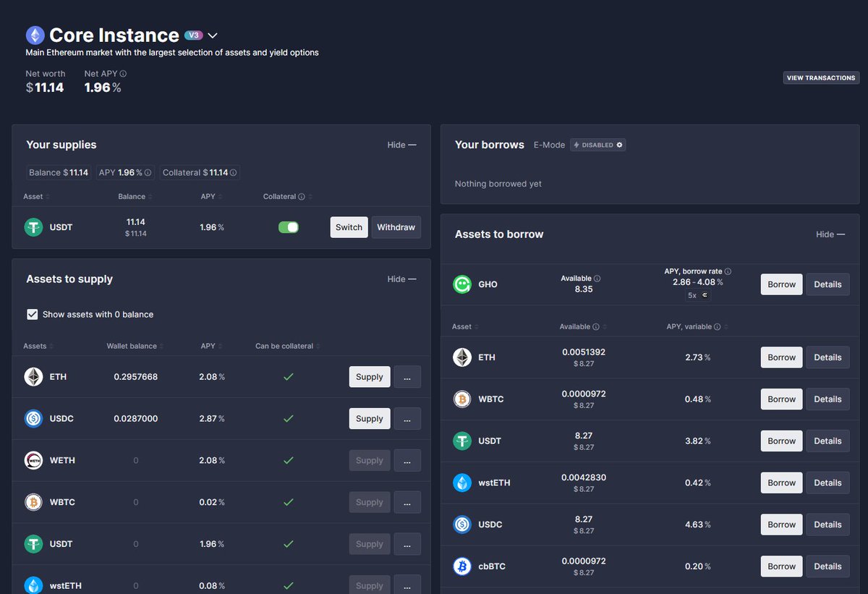868x594 pixels.
Task: Supply USDC from wallet
Action: pyautogui.click(x=369, y=419)
